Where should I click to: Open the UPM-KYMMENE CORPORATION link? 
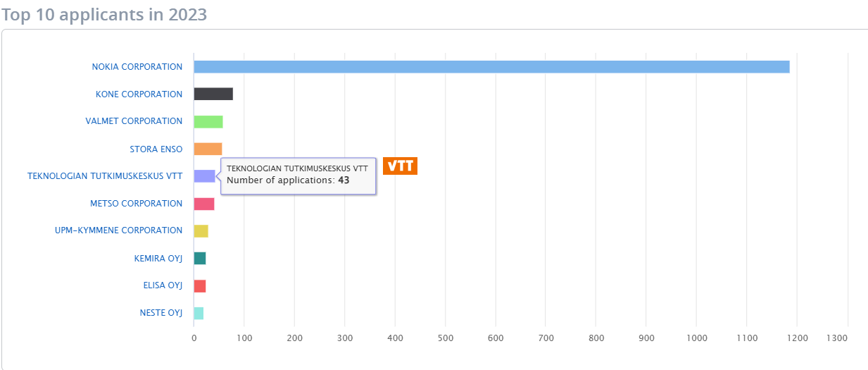click(118, 230)
